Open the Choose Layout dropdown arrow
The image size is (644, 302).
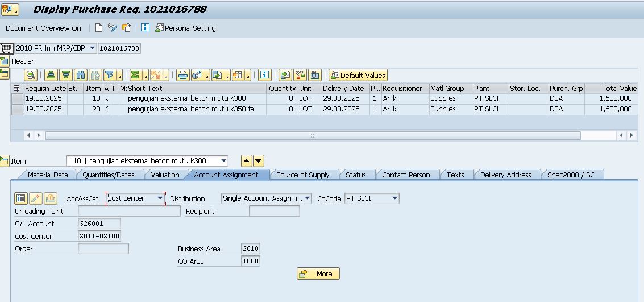[248, 76]
